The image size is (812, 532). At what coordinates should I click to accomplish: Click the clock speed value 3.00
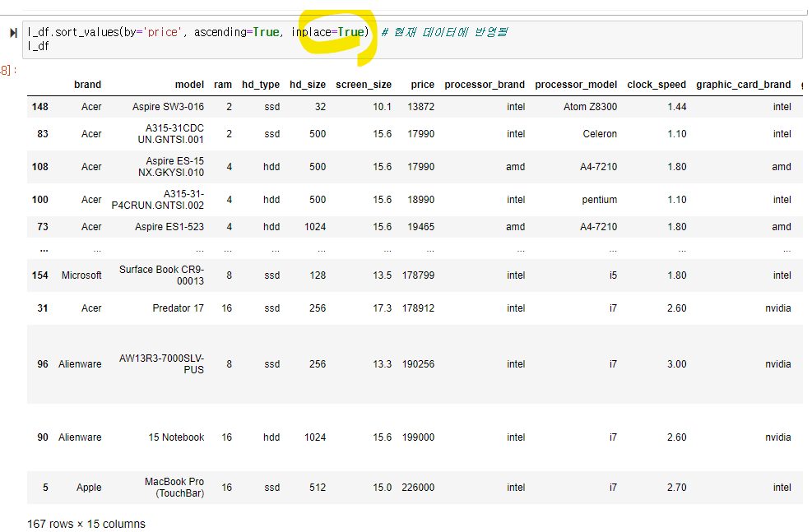(x=676, y=363)
